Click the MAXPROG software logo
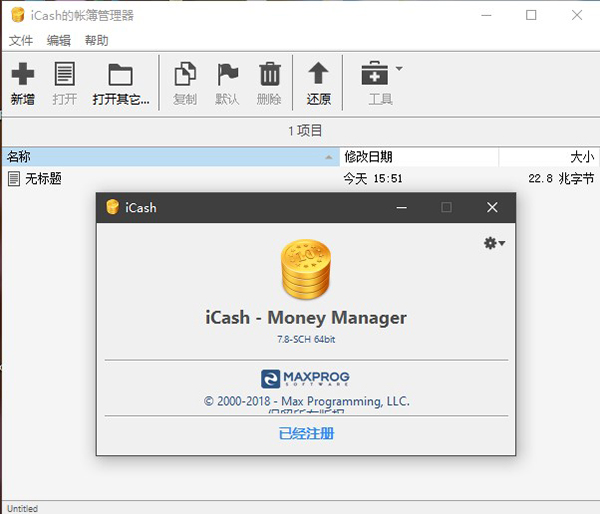This screenshot has width=600, height=514. point(305,378)
